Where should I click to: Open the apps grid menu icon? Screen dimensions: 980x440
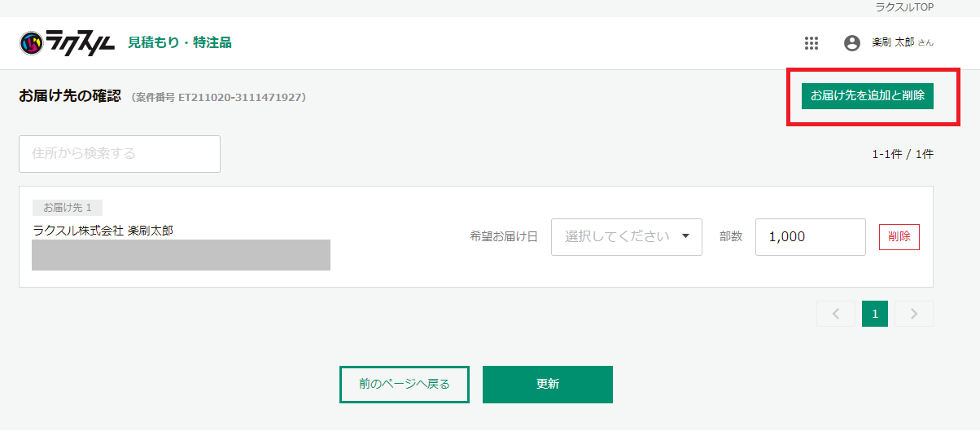[x=811, y=43]
